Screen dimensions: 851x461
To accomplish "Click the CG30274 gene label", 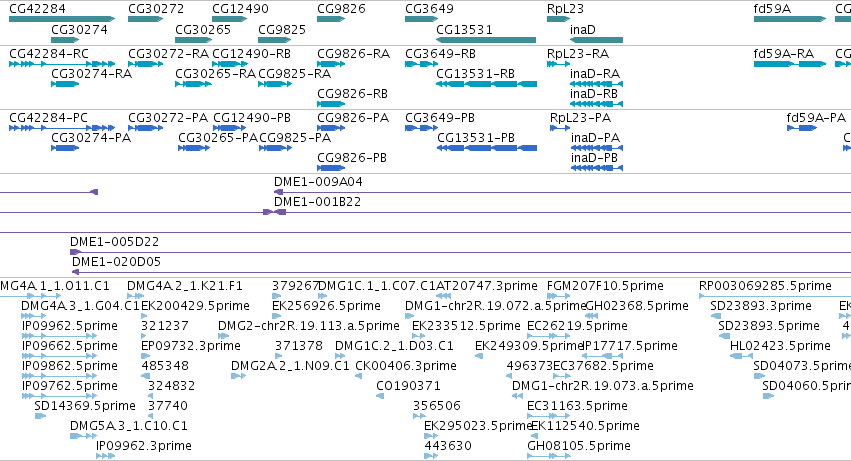I will [x=79, y=29].
